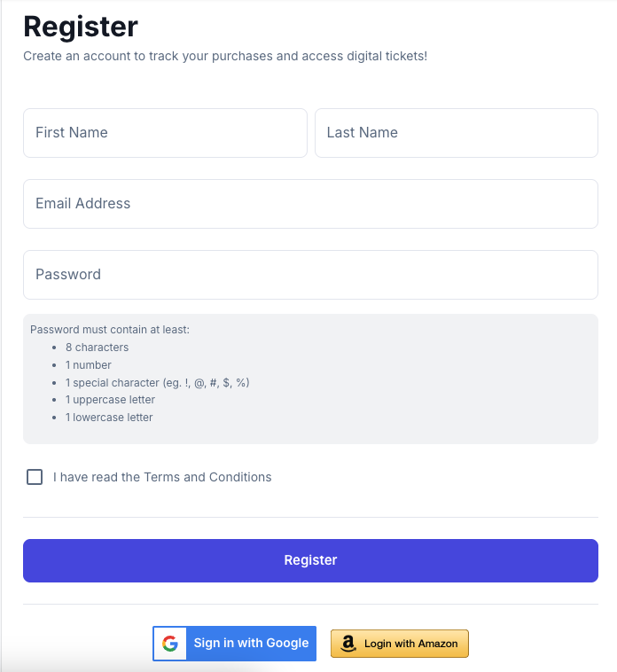Click the '1 number' requirement
Image resolution: width=617 pixels, height=672 pixels.
click(89, 364)
